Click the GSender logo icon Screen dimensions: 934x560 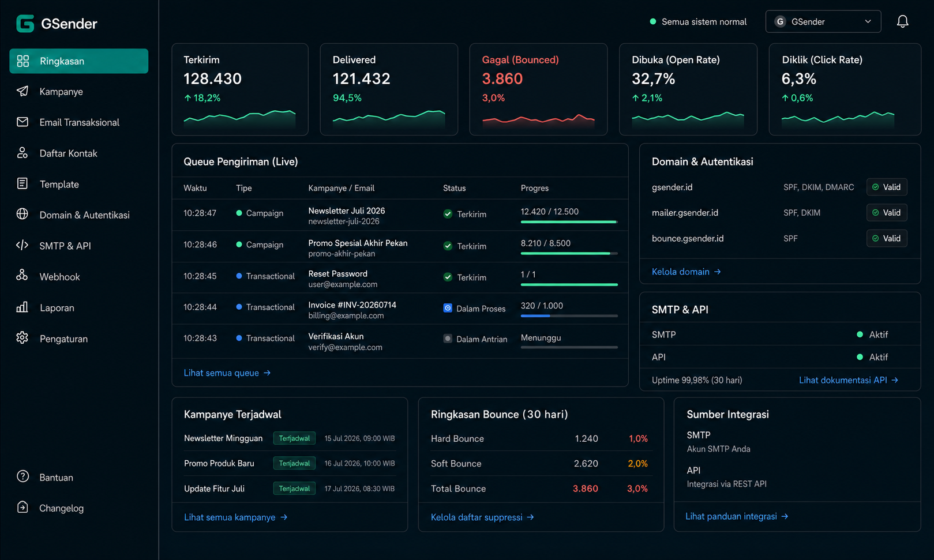tap(25, 24)
